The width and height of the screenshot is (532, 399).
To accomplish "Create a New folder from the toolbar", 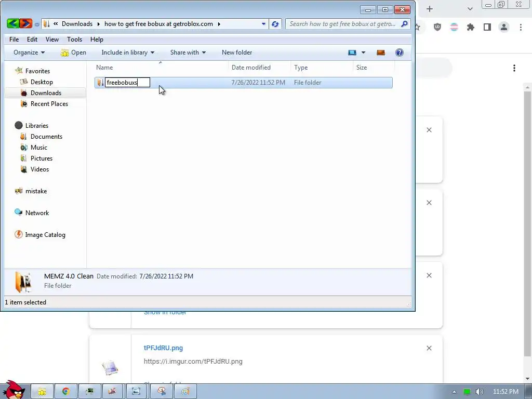I will pos(237,52).
